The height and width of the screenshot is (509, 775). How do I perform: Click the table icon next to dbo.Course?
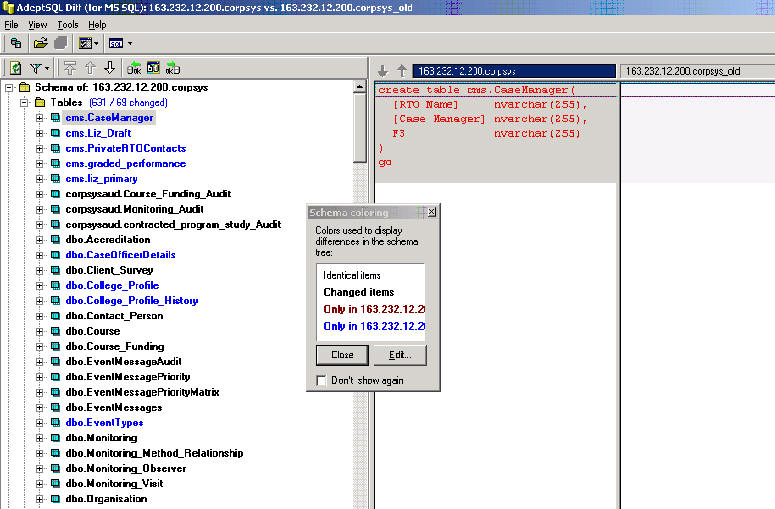(x=56, y=331)
